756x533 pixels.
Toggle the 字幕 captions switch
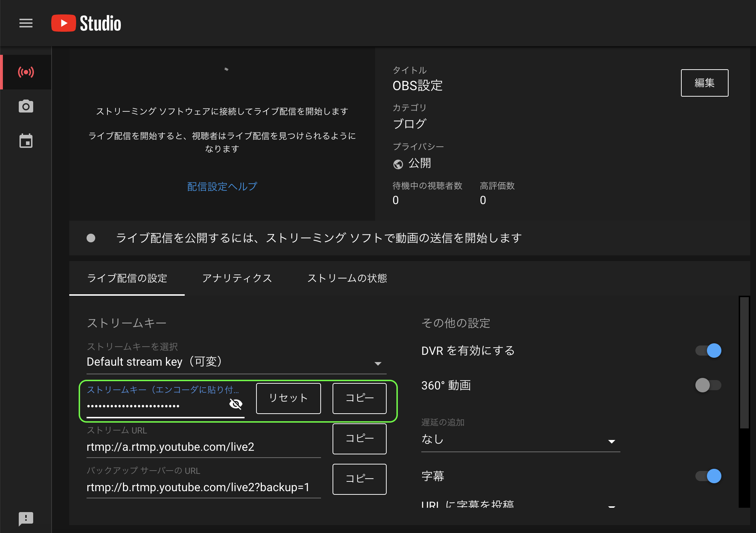pyautogui.click(x=708, y=476)
